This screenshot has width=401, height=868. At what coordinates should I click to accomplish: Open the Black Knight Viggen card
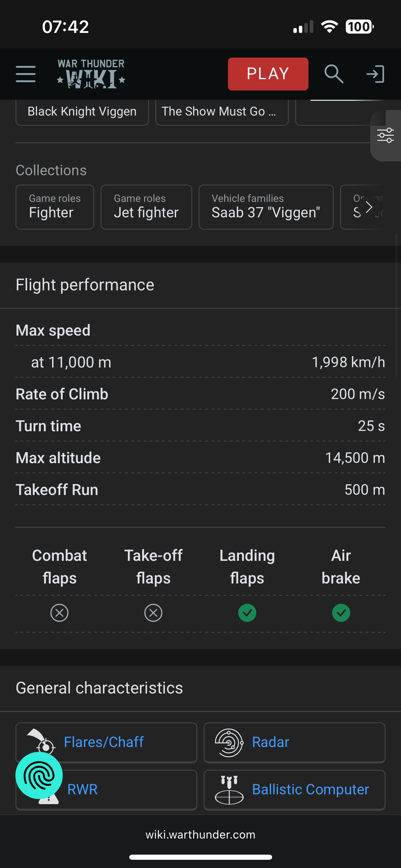pyautogui.click(x=82, y=112)
